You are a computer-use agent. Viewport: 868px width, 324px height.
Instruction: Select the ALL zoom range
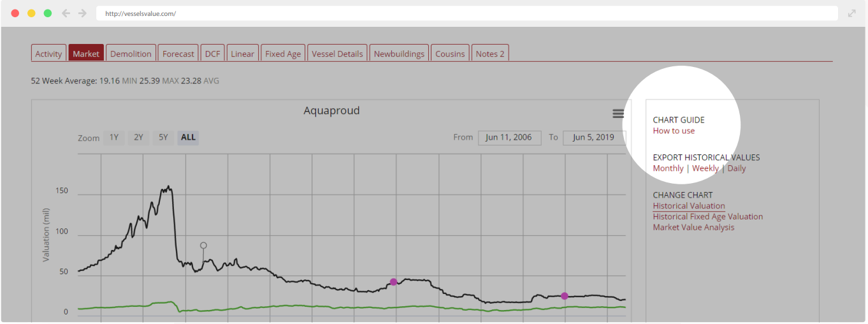pos(188,137)
